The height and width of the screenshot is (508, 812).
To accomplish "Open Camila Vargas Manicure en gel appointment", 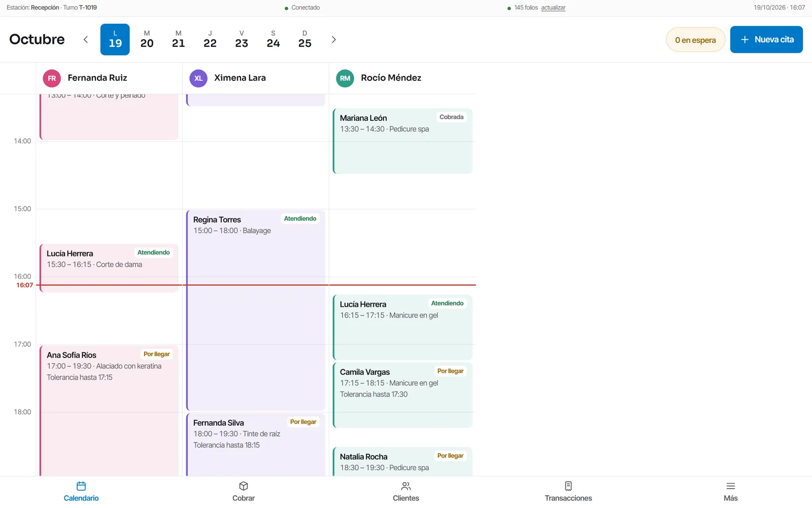I will [x=402, y=395].
